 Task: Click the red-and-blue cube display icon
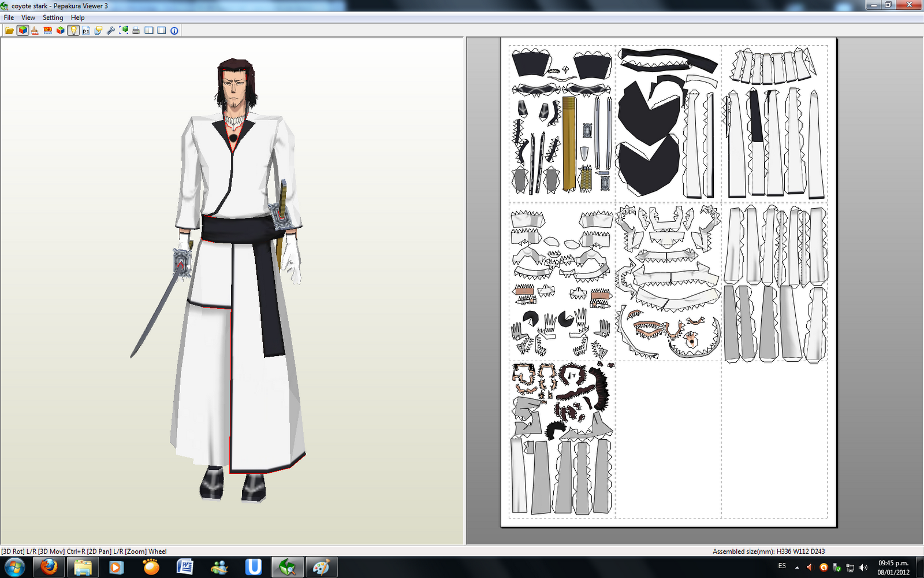[60, 30]
